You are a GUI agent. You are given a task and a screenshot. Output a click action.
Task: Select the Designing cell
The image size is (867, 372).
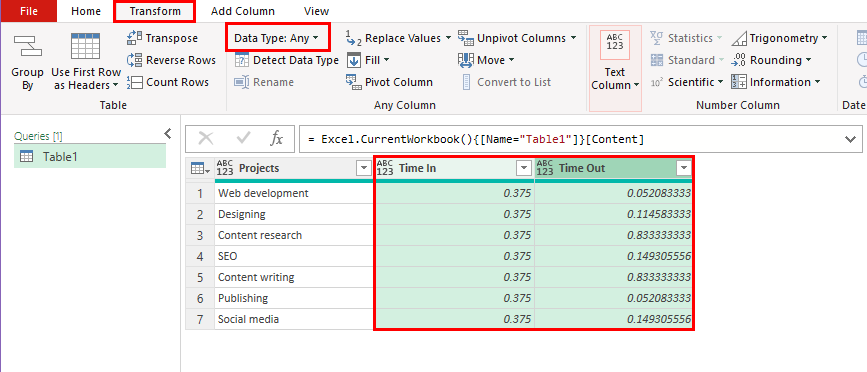pos(294,214)
